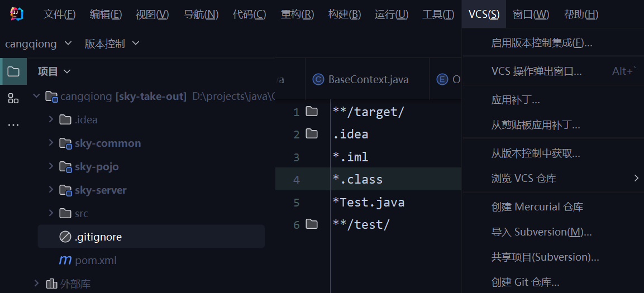Screen dimensions: 644x293
Task: Select the .gitignore file in project tree
Action: pos(98,237)
